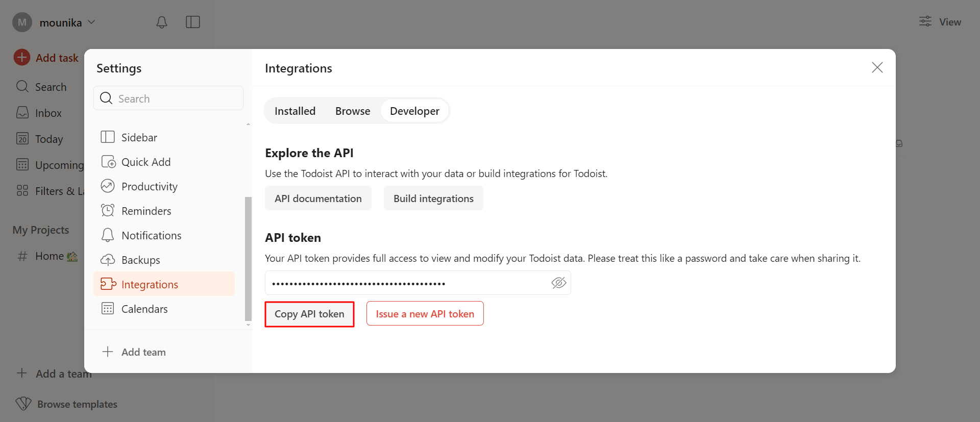The height and width of the screenshot is (422, 980).
Task: Open Calendars settings
Action: tap(144, 309)
